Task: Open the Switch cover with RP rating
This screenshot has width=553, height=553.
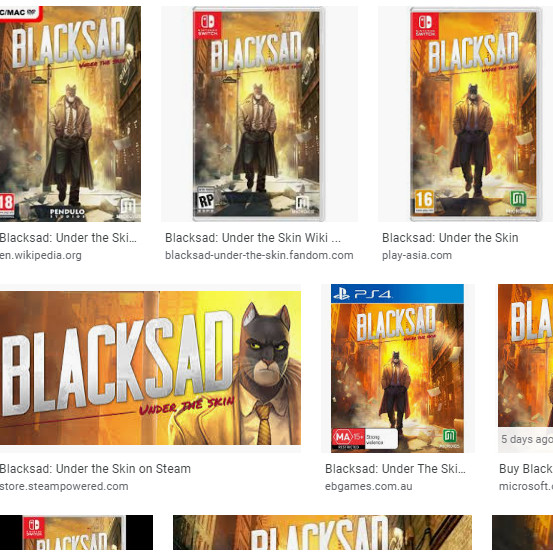Action: [x=260, y=114]
